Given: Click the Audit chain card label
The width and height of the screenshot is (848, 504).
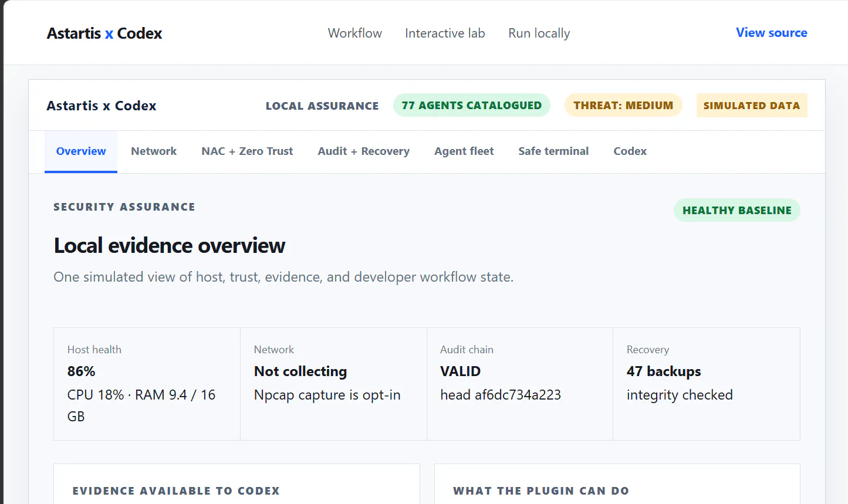Looking at the screenshot, I should pos(467,350).
